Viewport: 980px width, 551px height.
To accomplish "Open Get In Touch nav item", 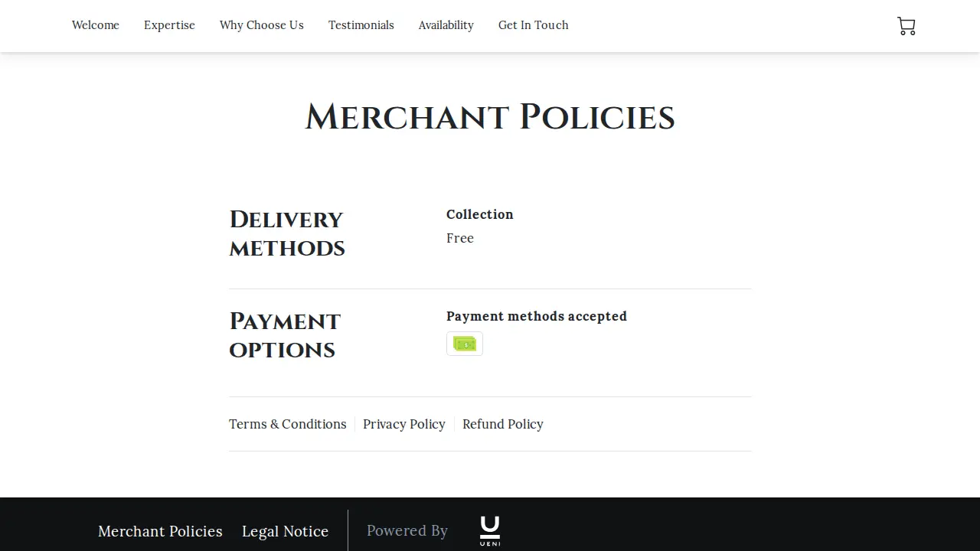I will [x=534, y=25].
